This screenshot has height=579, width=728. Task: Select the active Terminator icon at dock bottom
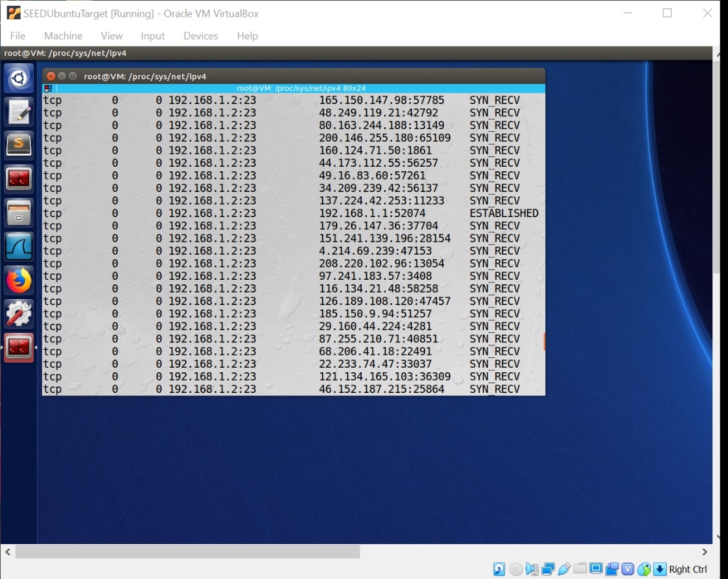coord(19,347)
